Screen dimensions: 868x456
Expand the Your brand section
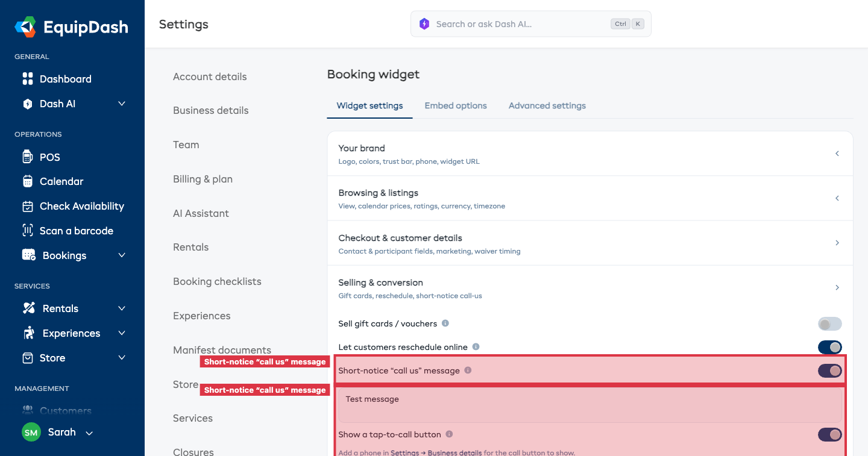[590, 154]
